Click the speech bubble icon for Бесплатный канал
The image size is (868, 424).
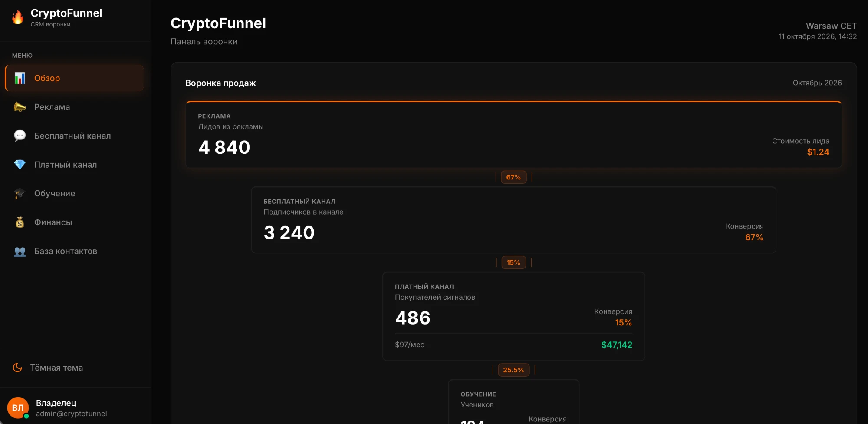20,136
